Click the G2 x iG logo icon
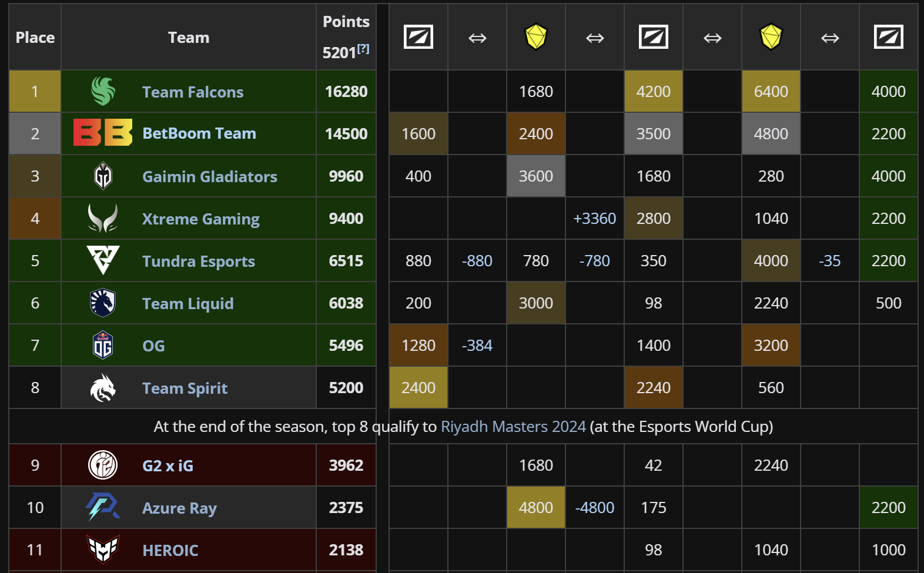Image resolution: width=924 pixels, height=573 pixels. pos(103,465)
